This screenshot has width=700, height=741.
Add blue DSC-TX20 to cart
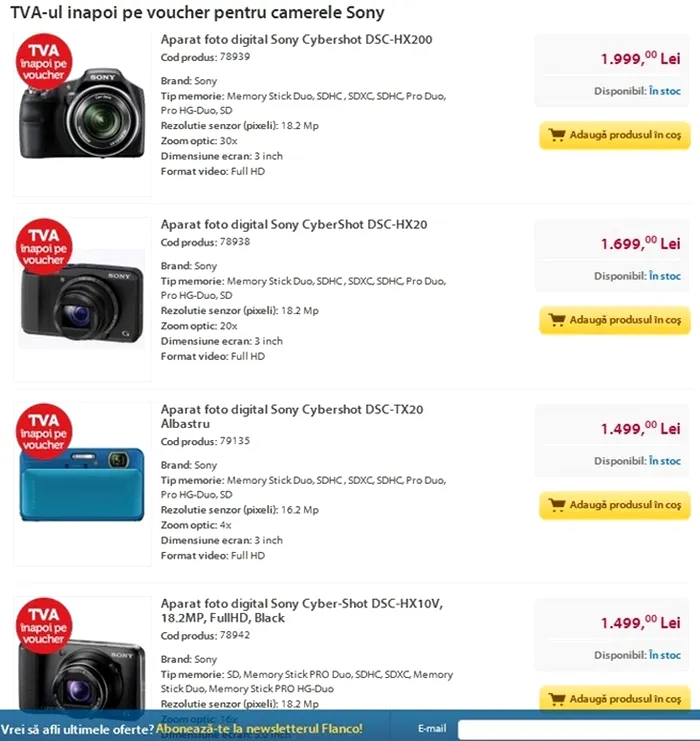[615, 505]
